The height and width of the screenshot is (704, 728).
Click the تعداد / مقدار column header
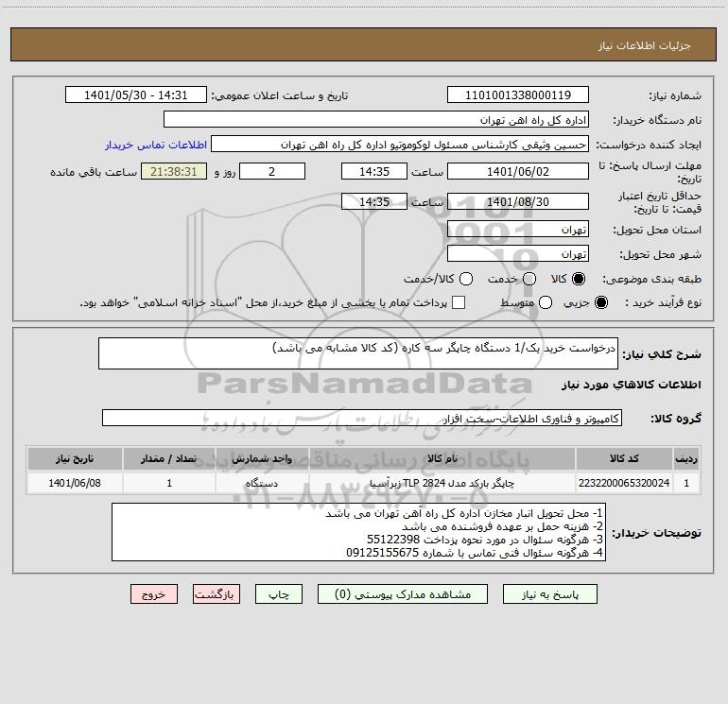coord(169,458)
